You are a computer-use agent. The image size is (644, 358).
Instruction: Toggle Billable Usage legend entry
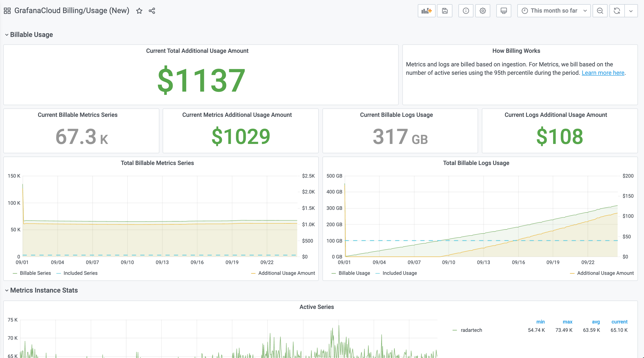click(354, 273)
